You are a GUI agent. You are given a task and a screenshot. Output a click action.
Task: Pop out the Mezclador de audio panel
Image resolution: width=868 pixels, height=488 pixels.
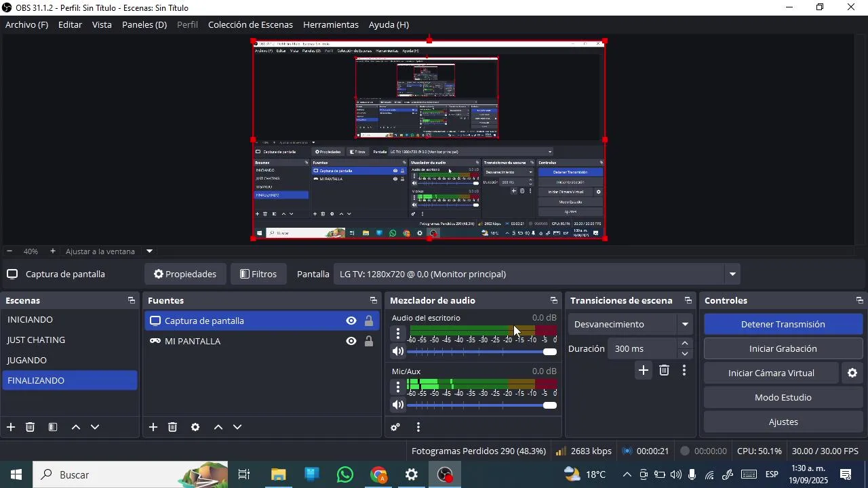tap(554, 300)
